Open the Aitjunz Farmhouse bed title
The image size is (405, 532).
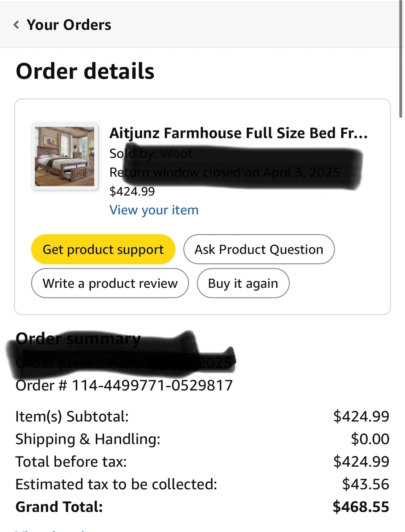(x=238, y=133)
